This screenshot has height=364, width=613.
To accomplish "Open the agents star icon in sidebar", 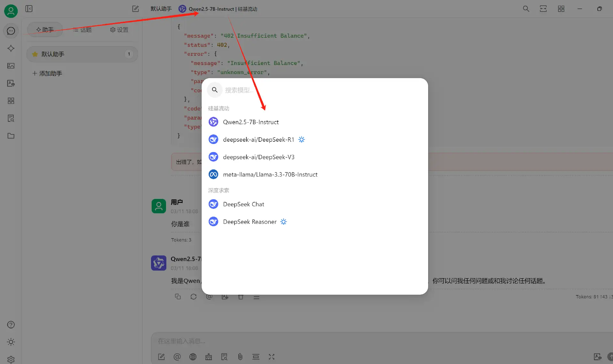I will click(11, 48).
